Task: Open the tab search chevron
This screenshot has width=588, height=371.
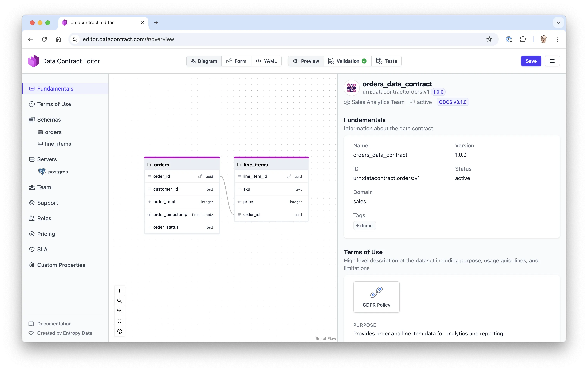Action: 558,23
